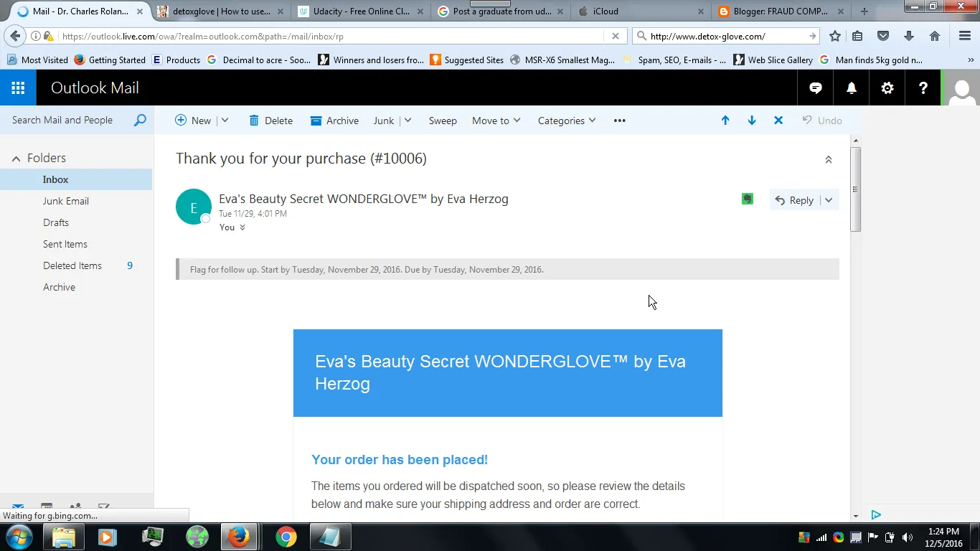
Task: Go to previous message with up arrow
Action: (x=725, y=121)
